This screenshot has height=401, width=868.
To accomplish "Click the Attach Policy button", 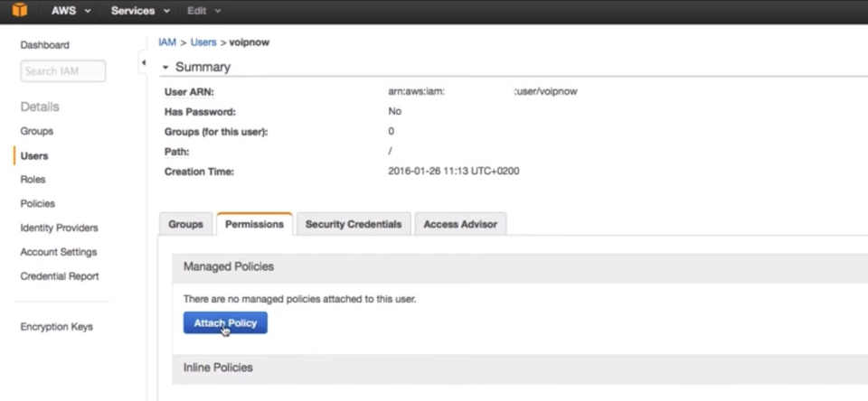I will pyautogui.click(x=225, y=323).
